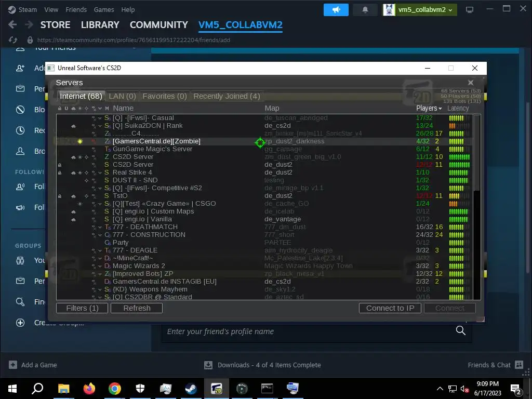
Task: Switch to the Favorites (0) tab
Action: (165, 96)
